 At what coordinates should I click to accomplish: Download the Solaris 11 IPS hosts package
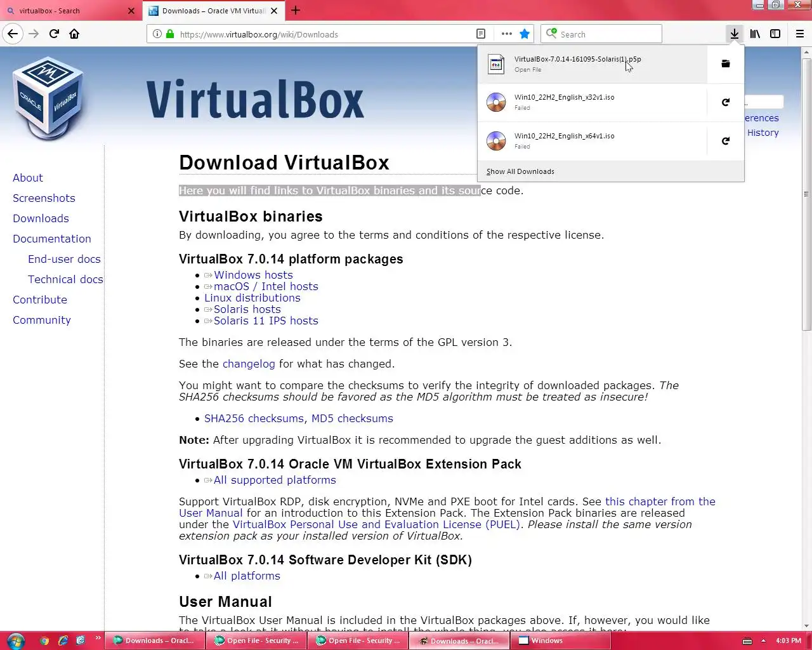pyautogui.click(x=266, y=321)
